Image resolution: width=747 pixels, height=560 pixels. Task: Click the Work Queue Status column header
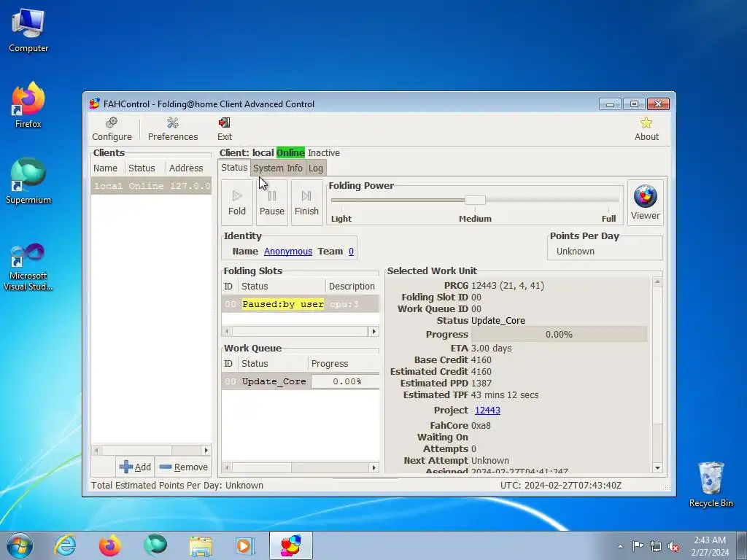(273, 363)
